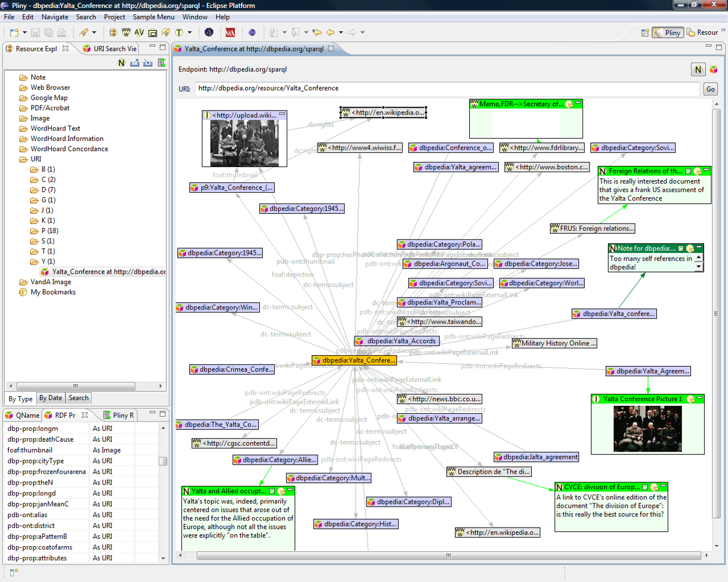Collapse the Memo,FDR note with its minus
This screenshot has width=728, height=582.
578,103
